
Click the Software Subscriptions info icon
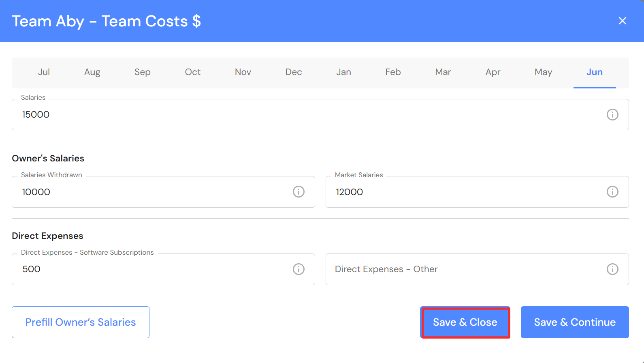coord(299,269)
